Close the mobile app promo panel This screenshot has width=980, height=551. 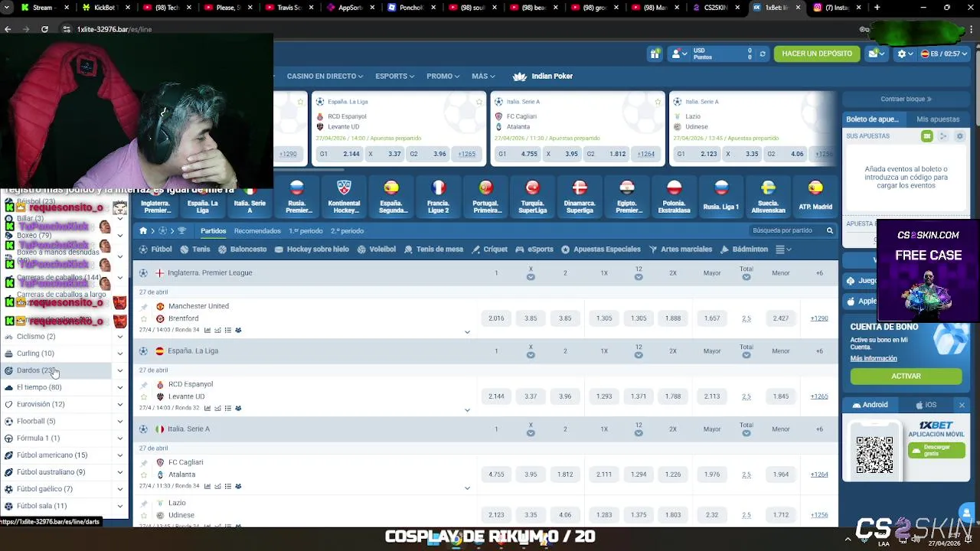coord(962,405)
